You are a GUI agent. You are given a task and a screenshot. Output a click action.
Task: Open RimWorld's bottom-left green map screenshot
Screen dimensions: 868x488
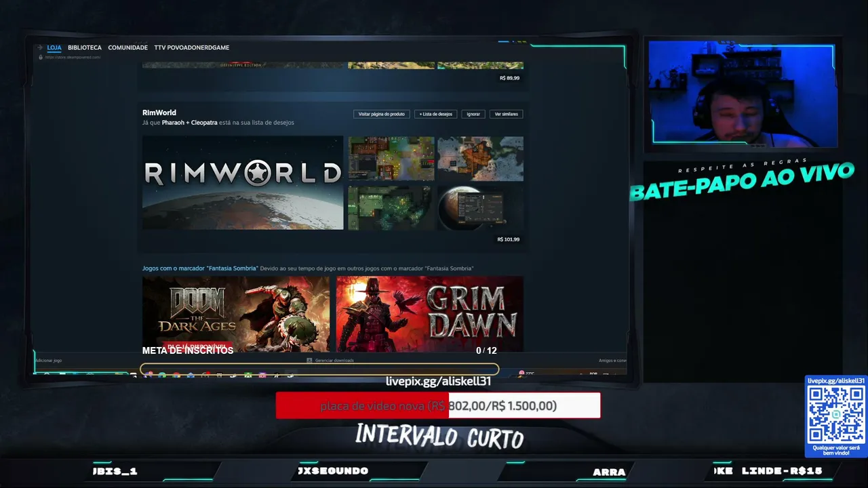click(x=391, y=207)
